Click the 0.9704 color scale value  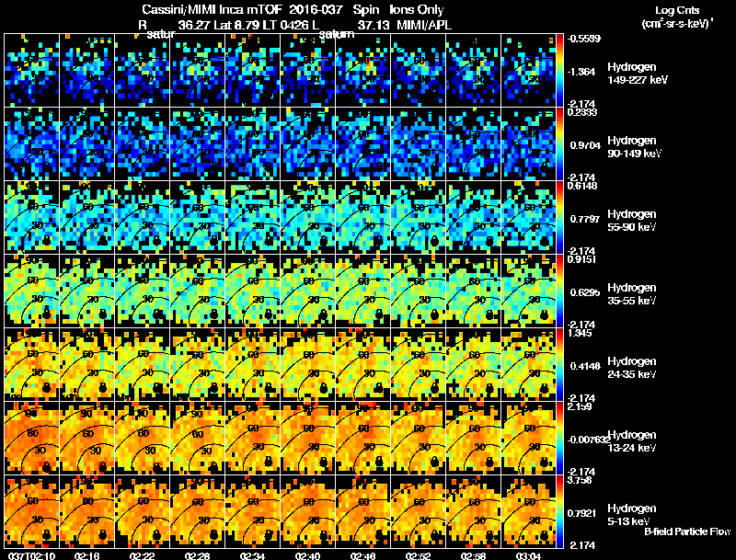tap(585, 145)
